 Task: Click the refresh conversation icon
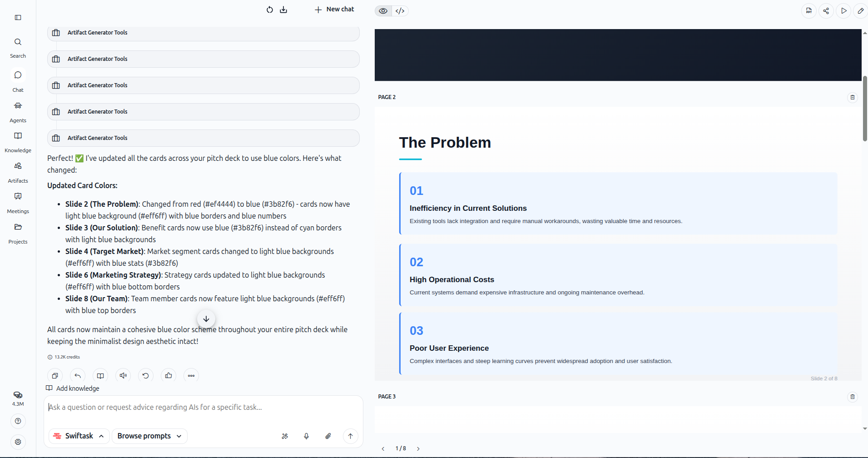click(270, 10)
